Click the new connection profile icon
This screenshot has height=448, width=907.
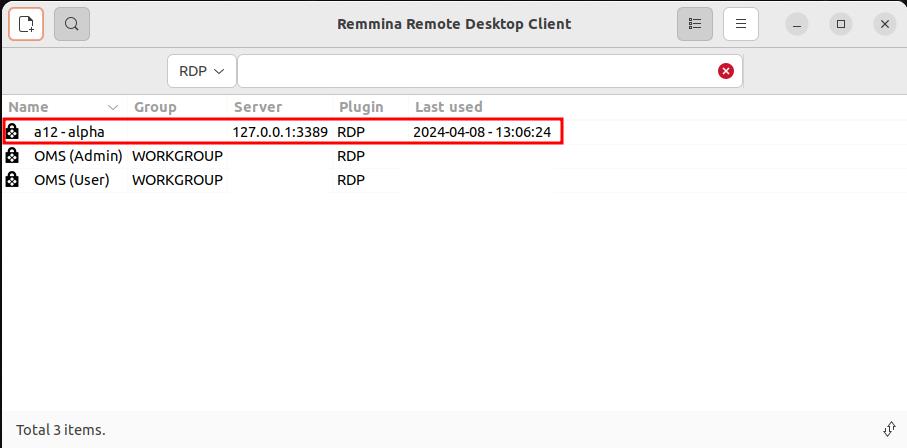(26, 23)
